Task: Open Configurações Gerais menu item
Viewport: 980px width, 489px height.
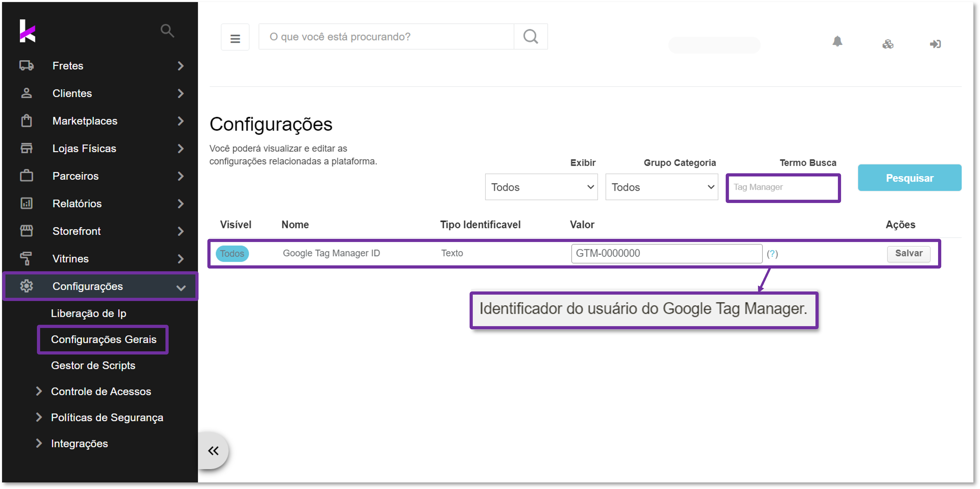Action: 104,339
